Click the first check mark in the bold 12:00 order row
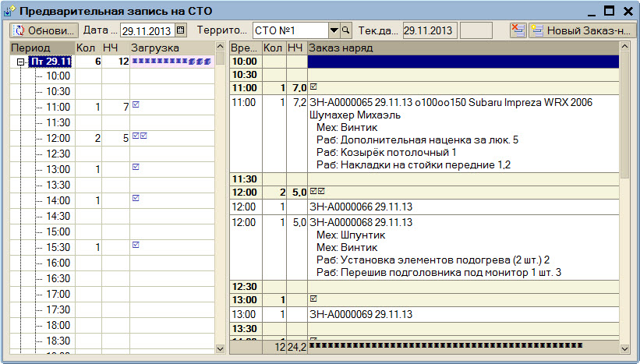640x364 pixels. [313, 191]
